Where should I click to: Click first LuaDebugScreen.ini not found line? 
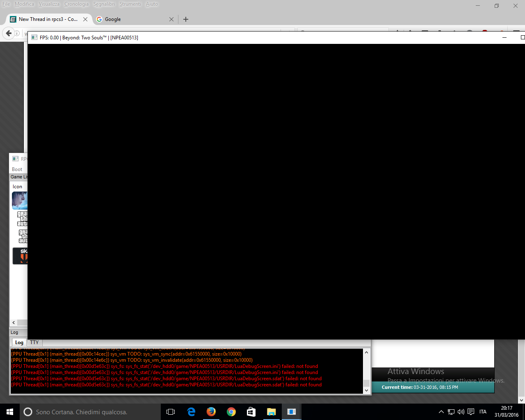pyautogui.click(x=164, y=366)
